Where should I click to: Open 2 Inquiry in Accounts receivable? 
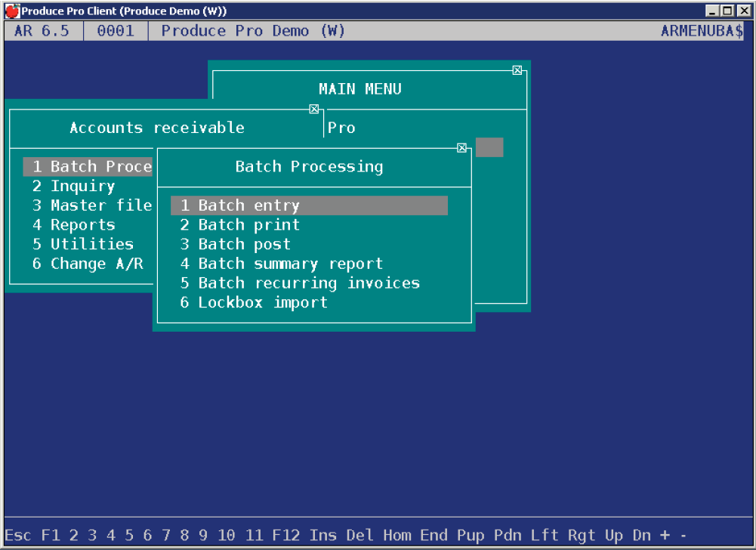point(73,186)
